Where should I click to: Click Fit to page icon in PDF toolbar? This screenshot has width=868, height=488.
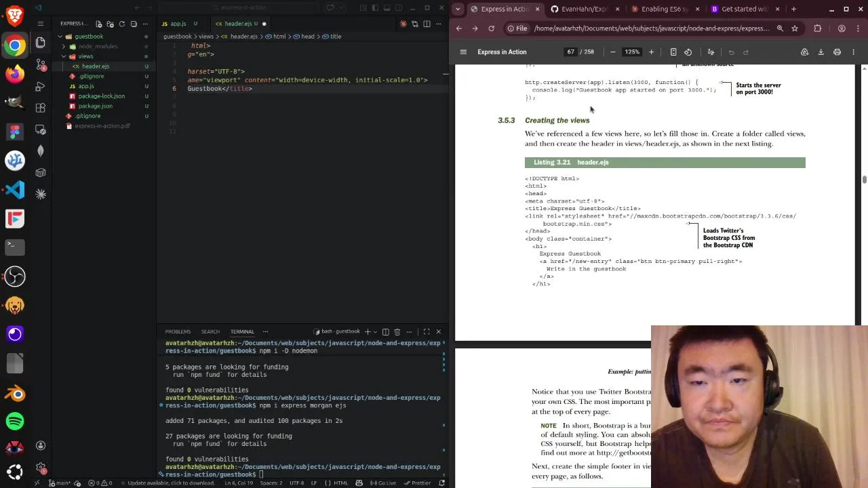coord(673,52)
